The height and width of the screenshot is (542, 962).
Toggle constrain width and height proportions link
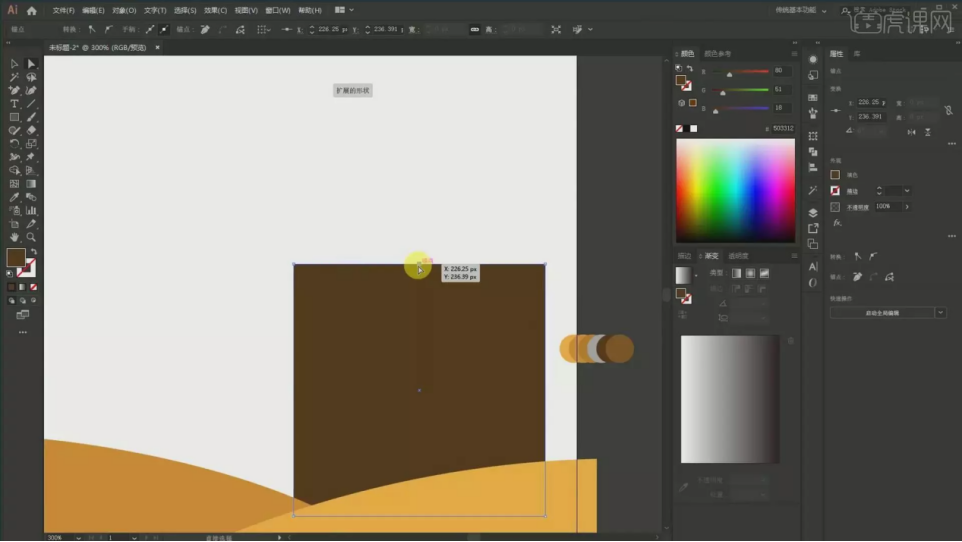[474, 29]
